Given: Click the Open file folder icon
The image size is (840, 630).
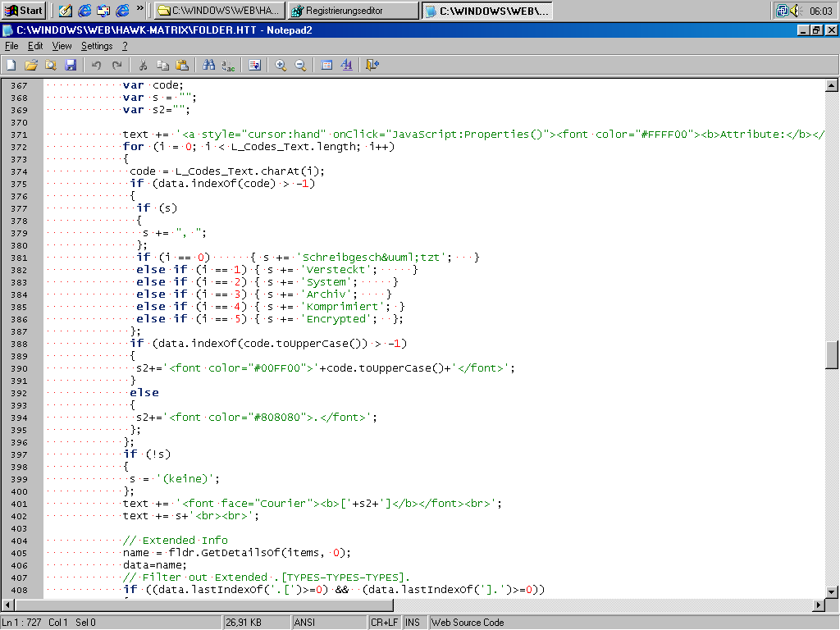Looking at the screenshot, I should click(31, 66).
